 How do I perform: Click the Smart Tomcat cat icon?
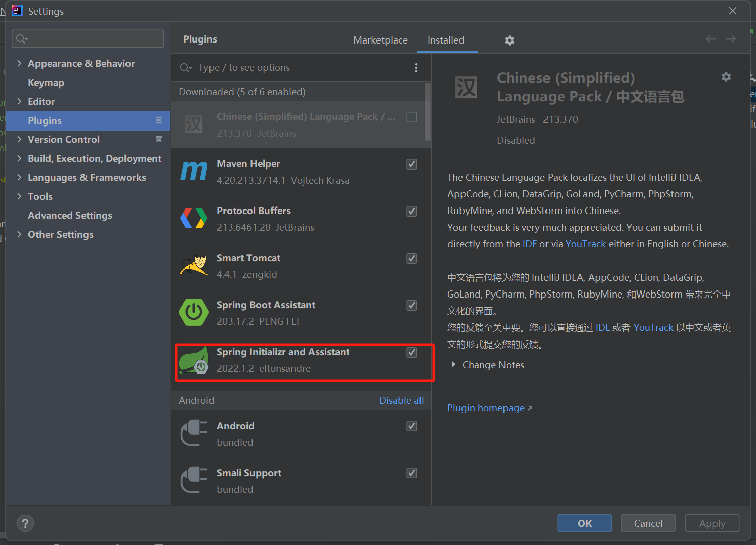coord(194,265)
